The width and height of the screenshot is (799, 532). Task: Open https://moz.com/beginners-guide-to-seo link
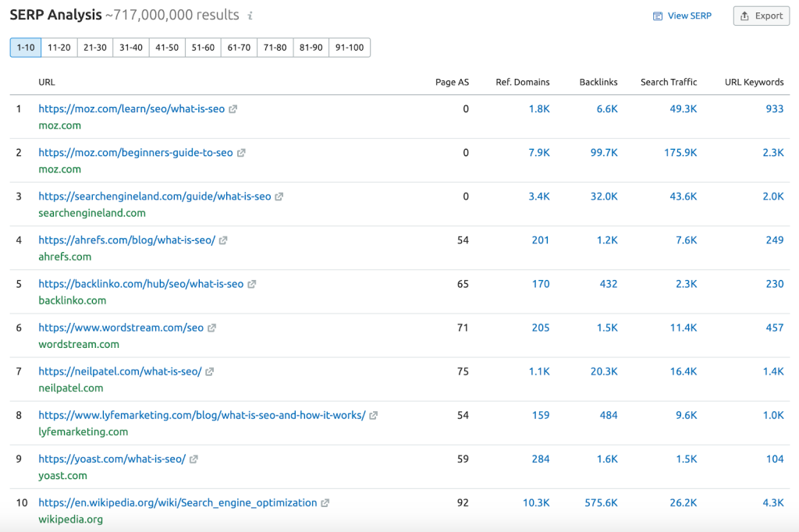(x=136, y=152)
